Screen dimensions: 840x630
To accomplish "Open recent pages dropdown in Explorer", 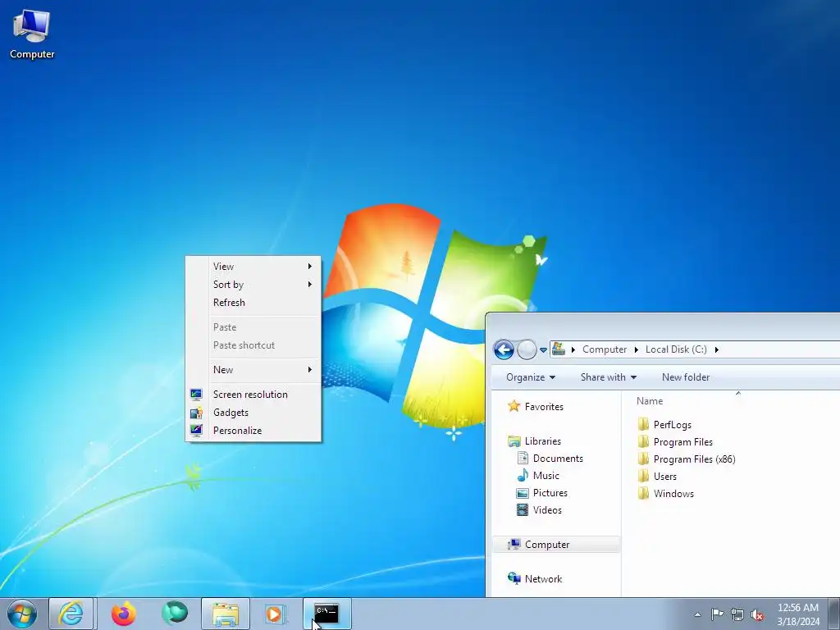I will coord(543,350).
